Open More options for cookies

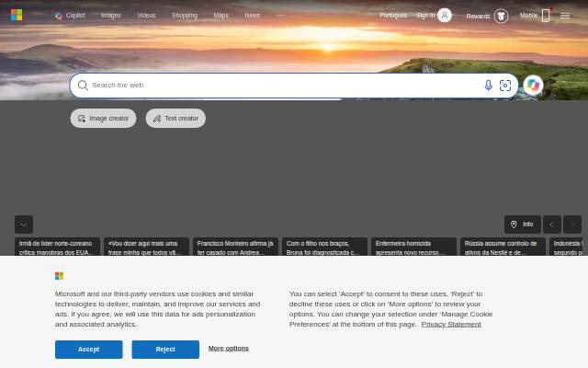(229, 349)
